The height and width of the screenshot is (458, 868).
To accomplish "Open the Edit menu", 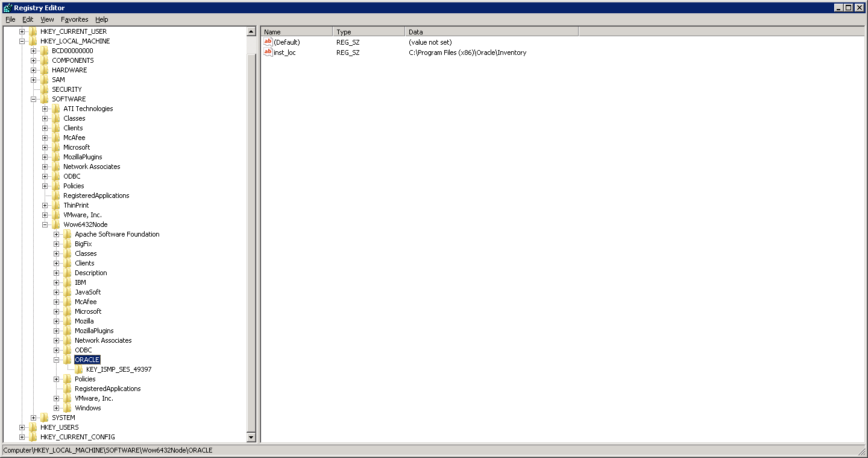I will pyautogui.click(x=28, y=19).
